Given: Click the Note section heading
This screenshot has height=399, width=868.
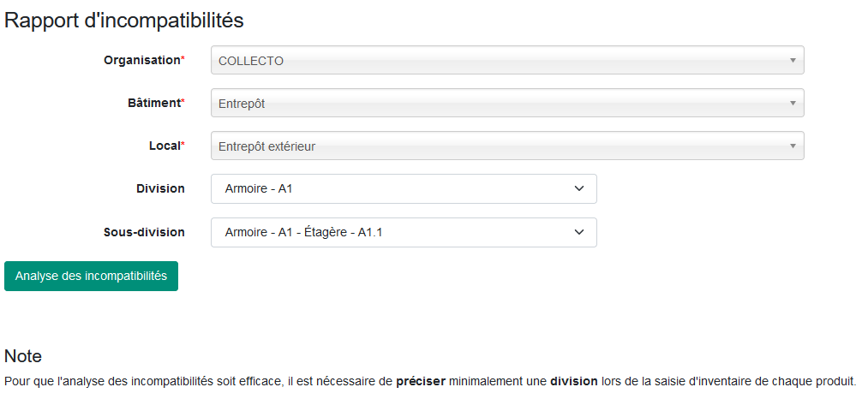Looking at the screenshot, I should pos(23,356).
